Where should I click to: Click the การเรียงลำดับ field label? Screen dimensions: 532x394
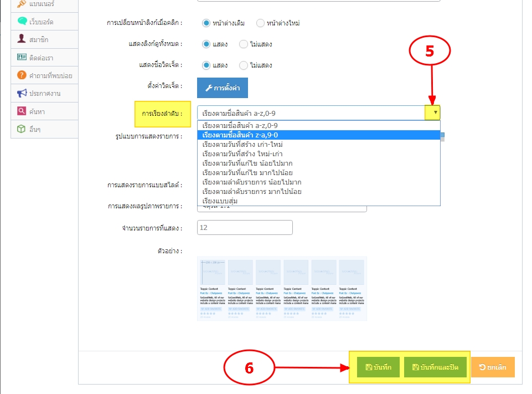point(162,114)
